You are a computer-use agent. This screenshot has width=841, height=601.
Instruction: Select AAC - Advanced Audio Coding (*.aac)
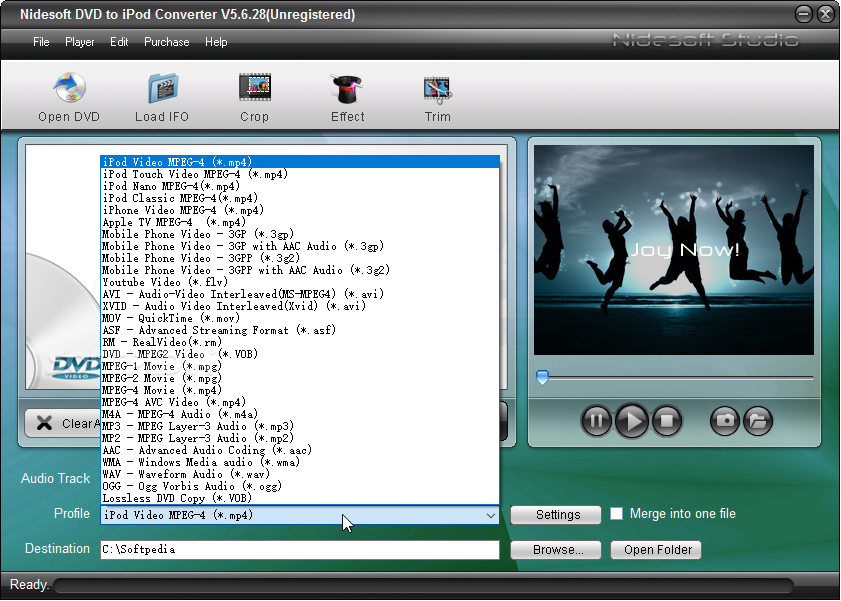point(300,450)
